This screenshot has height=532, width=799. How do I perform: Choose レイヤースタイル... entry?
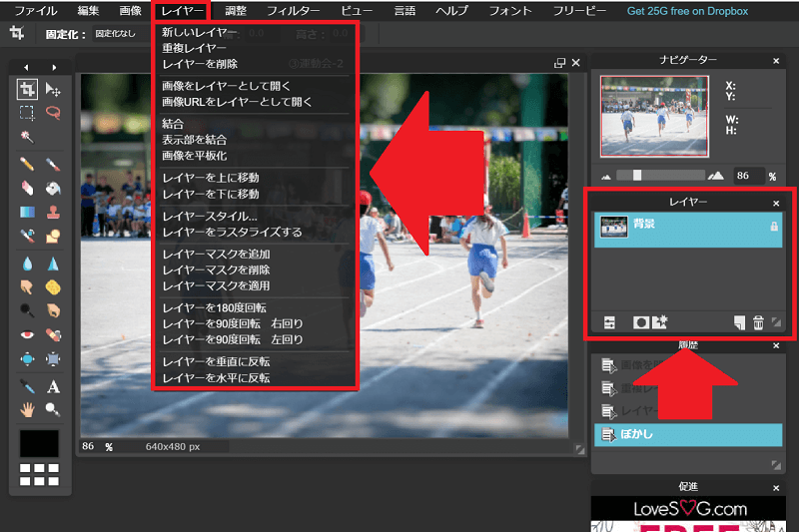click(210, 217)
